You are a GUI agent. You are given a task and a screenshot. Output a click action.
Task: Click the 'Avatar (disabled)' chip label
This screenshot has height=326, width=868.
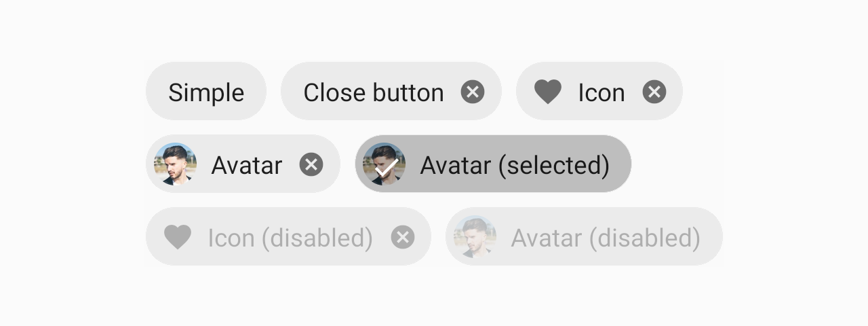605,238
